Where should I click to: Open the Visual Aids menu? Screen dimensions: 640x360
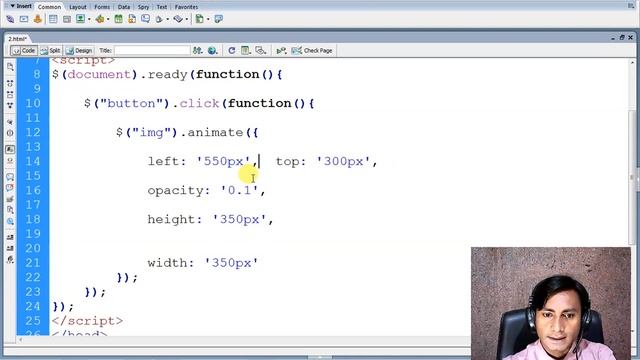point(260,51)
